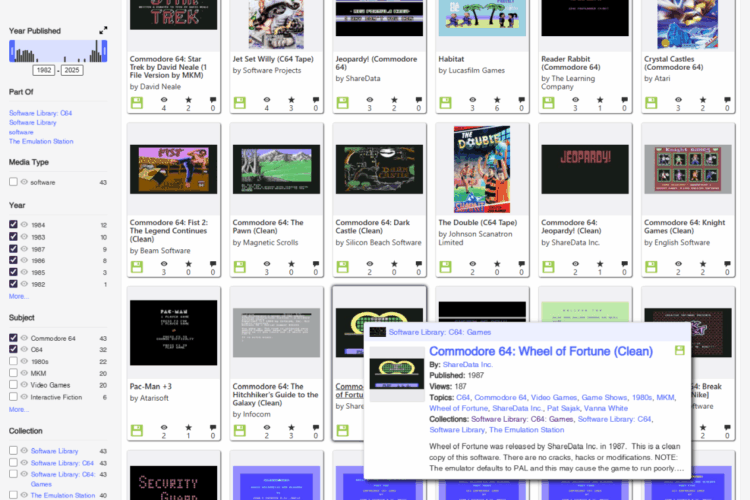The width and height of the screenshot is (750, 500).
Task: Open the Fist 2 game thumbnail
Action: [x=174, y=169]
